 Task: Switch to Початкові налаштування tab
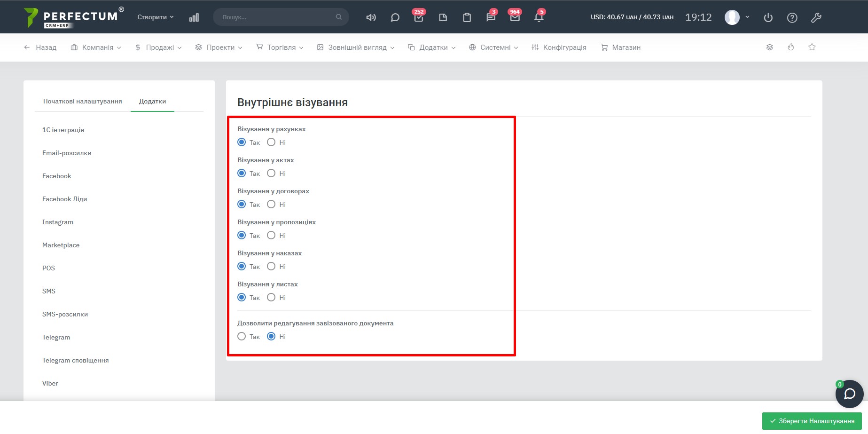[82, 101]
